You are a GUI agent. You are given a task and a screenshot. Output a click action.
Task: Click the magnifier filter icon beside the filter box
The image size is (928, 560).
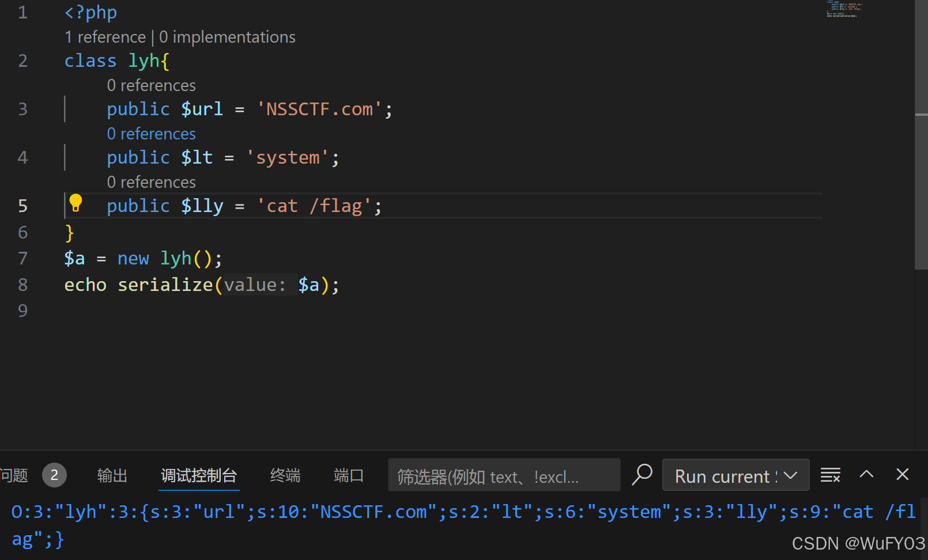point(642,475)
